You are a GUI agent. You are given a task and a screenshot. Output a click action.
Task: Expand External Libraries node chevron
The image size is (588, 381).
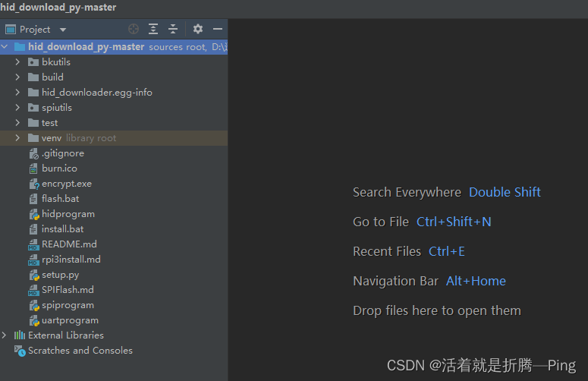[x=4, y=335]
